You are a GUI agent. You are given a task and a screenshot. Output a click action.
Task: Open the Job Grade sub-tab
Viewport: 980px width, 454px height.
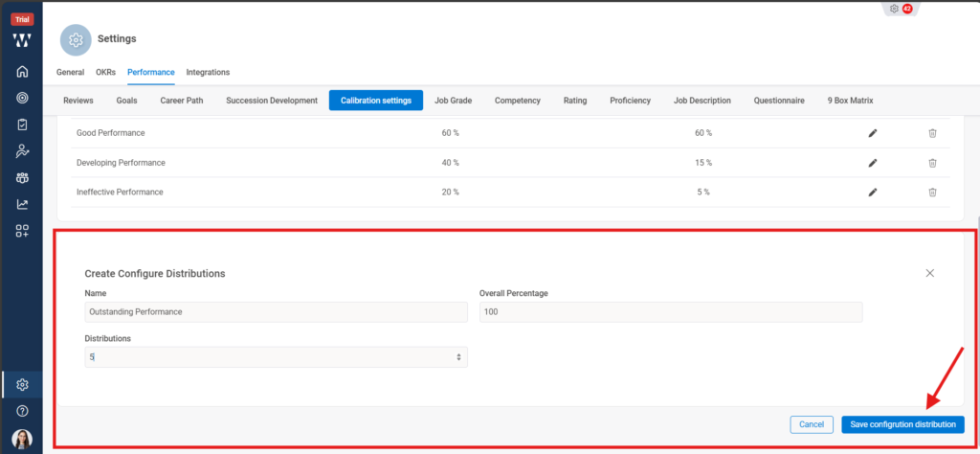tap(453, 100)
